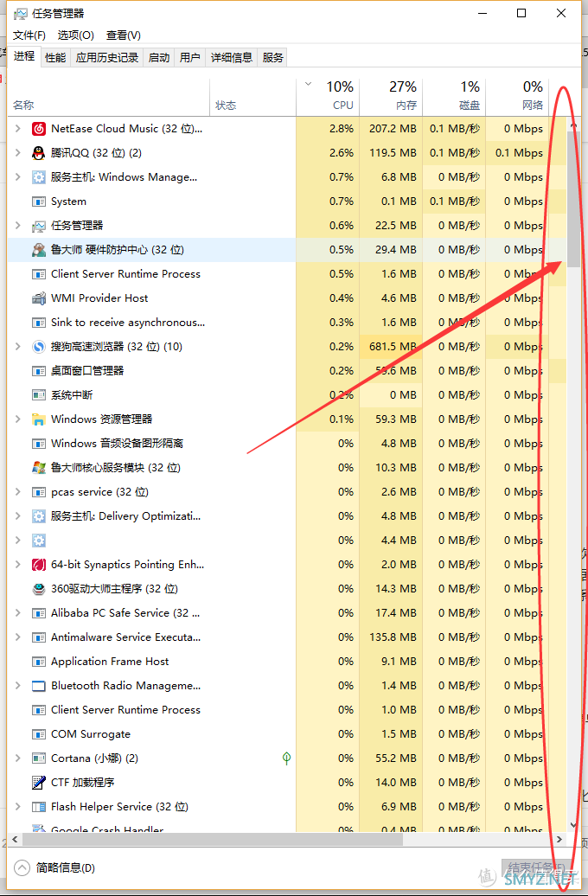
Task: Click the 鲁大师 硬件防护中心 icon
Action: coord(38,250)
